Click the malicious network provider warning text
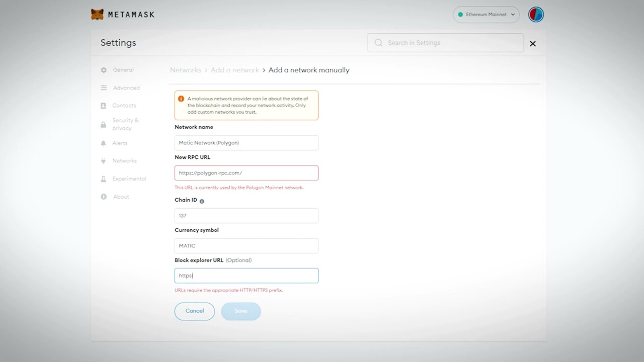 pos(248,105)
